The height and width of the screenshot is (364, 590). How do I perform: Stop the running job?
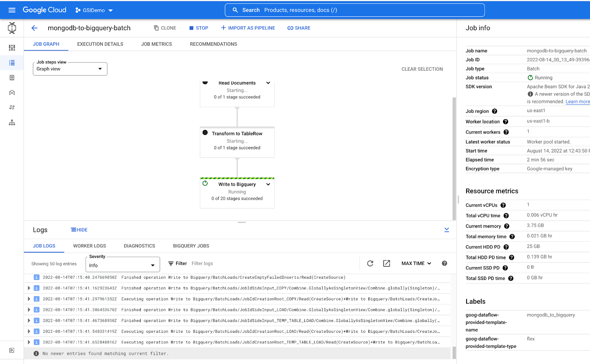click(x=199, y=28)
